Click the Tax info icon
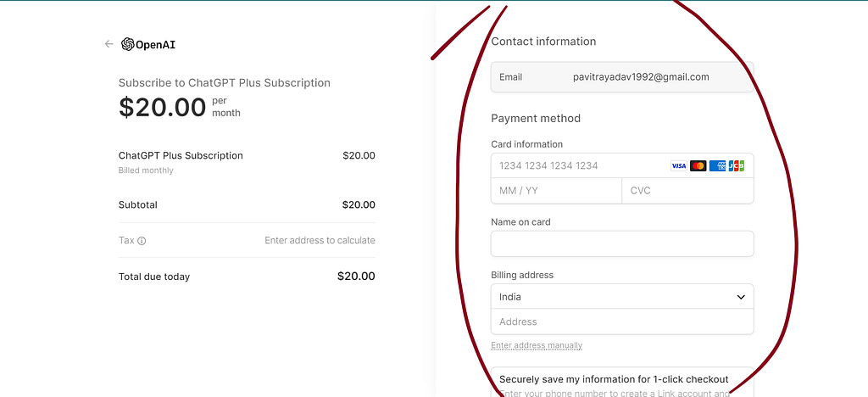This screenshot has width=868, height=397. pos(142,241)
